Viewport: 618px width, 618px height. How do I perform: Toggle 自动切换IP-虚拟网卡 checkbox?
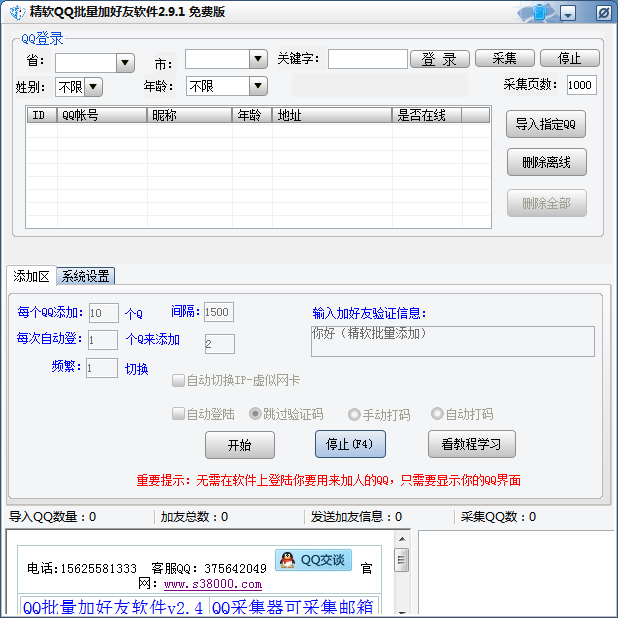pos(178,381)
